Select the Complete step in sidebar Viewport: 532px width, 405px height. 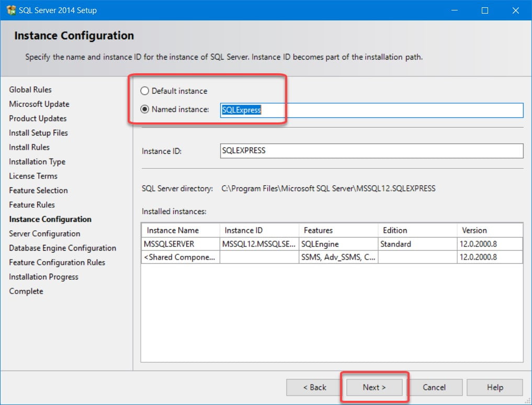click(26, 291)
